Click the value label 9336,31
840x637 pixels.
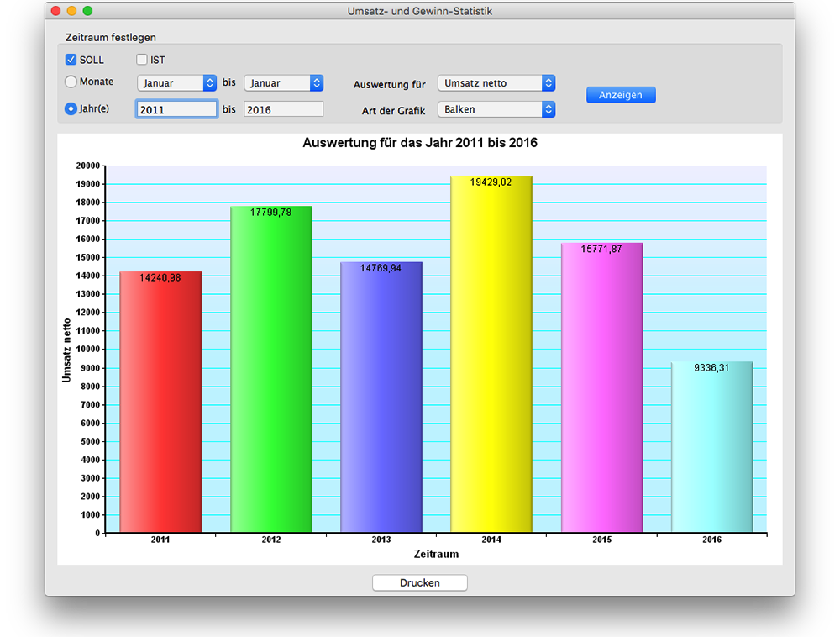[711, 367]
